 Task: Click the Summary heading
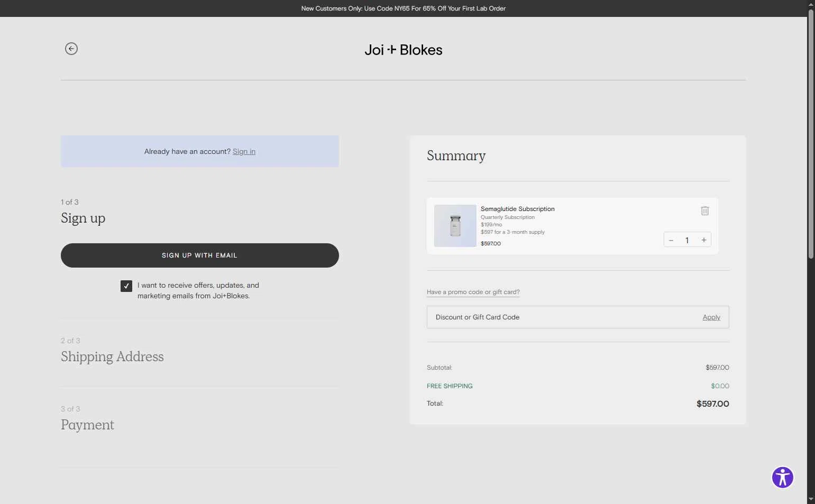coord(456,155)
